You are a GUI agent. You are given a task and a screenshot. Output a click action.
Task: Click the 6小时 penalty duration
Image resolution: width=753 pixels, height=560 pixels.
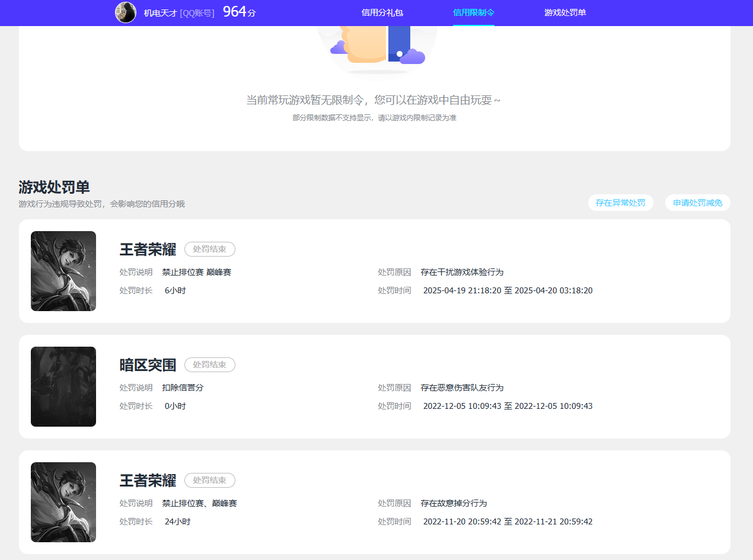click(175, 290)
